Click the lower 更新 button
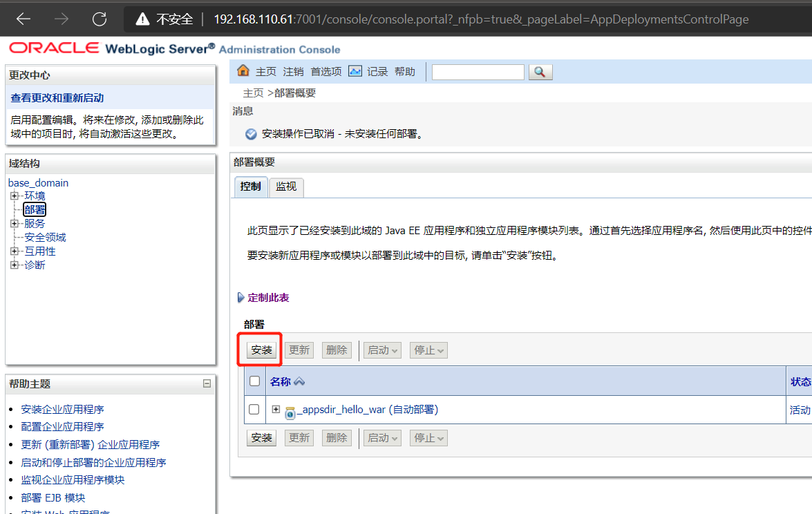The width and height of the screenshot is (812, 514). [x=299, y=439]
